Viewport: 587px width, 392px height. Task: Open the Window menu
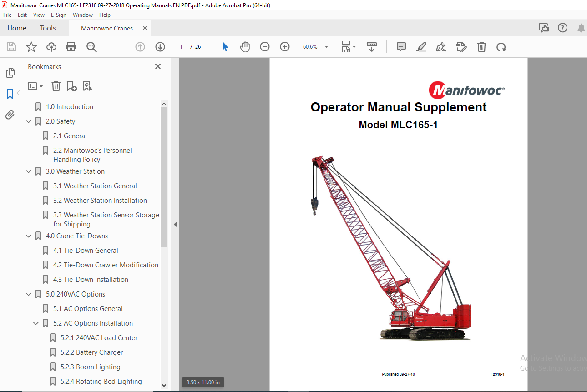pos(83,15)
